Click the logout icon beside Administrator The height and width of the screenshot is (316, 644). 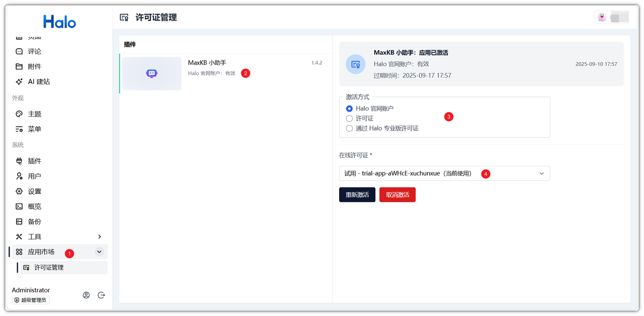tap(101, 295)
